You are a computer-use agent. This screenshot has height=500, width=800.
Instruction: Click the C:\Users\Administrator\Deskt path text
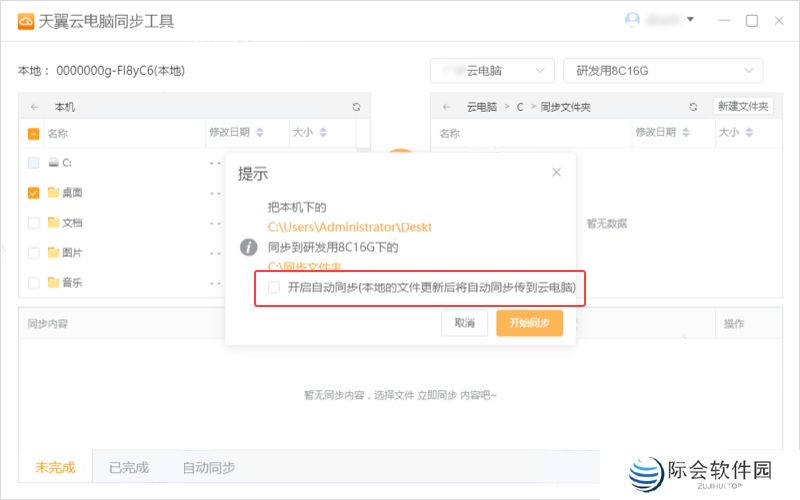click(349, 227)
